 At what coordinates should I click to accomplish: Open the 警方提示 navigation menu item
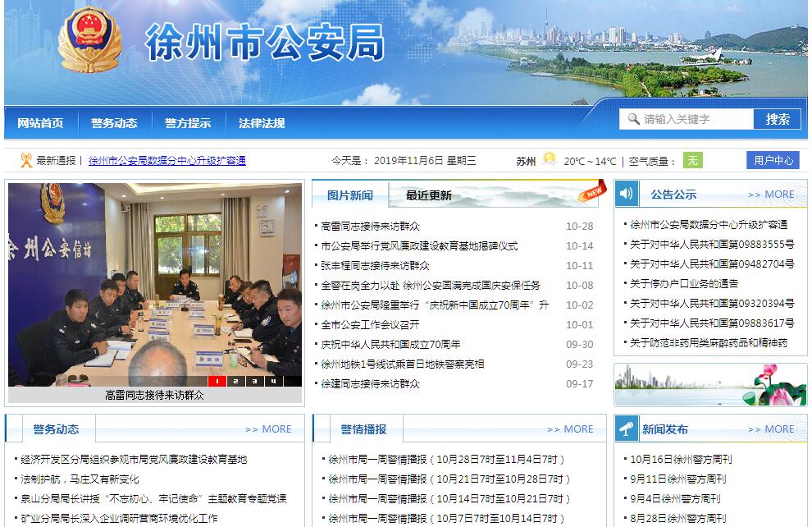pos(188,123)
